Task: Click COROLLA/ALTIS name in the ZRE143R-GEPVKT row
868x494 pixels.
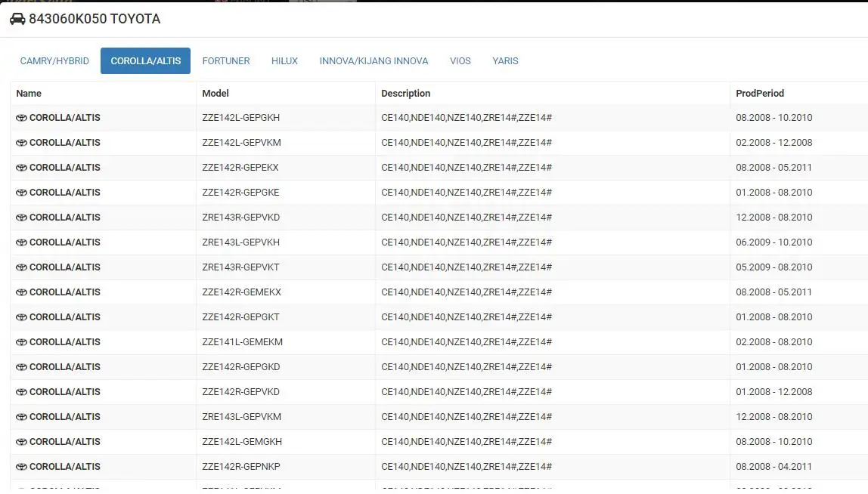Action: pyautogui.click(x=65, y=267)
